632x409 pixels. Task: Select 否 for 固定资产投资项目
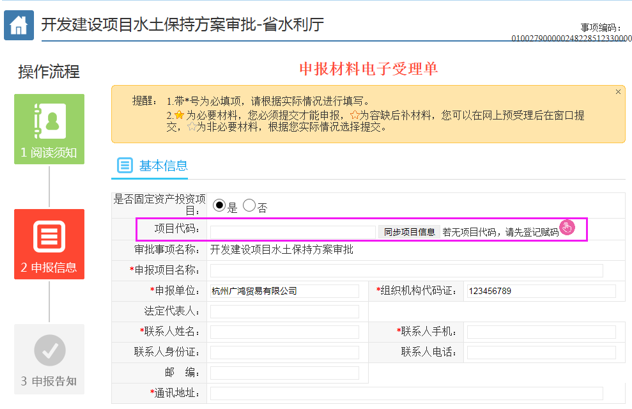coord(249,206)
